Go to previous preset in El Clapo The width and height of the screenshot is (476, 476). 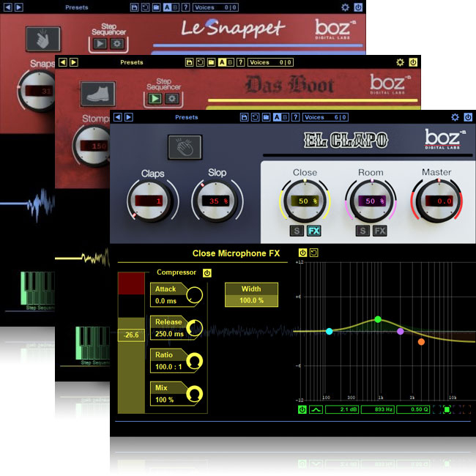[x=118, y=117]
